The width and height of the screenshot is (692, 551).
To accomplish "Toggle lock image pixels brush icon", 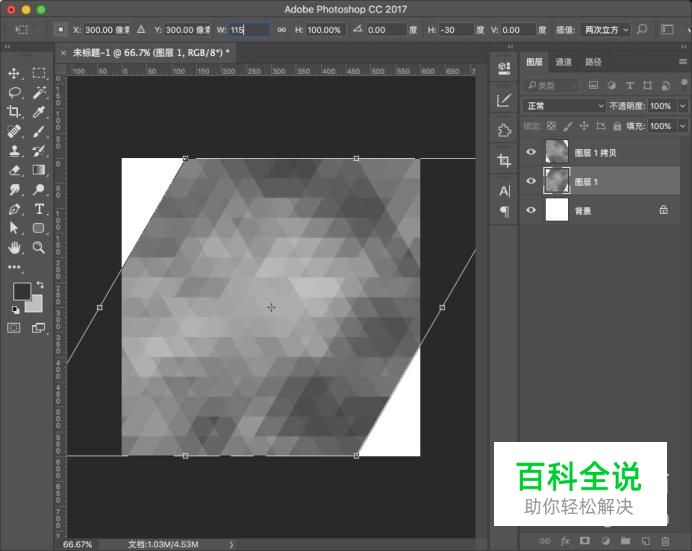I will pos(568,126).
